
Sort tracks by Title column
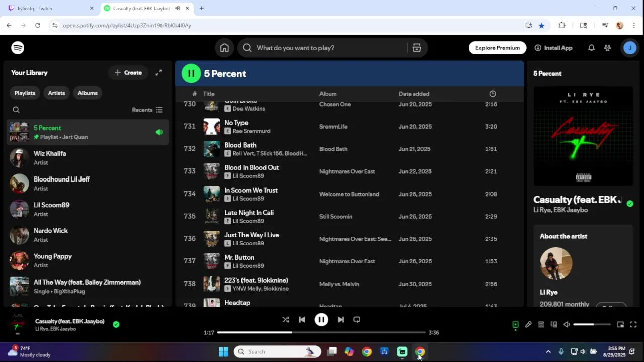209,94
